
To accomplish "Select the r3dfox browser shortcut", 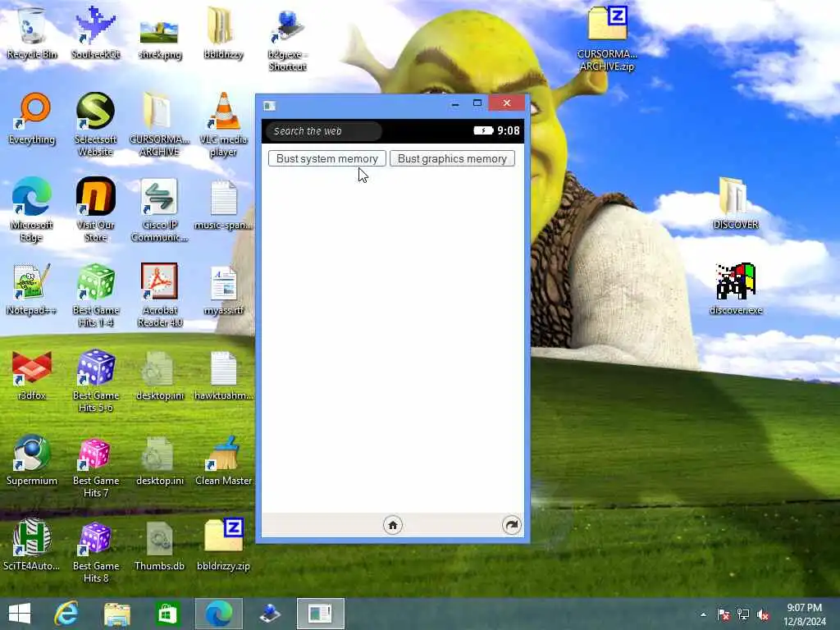I will [x=32, y=375].
